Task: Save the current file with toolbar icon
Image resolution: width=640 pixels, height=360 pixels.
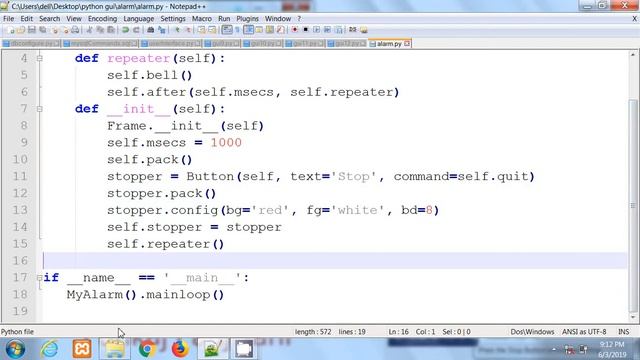Action: [x=31, y=30]
